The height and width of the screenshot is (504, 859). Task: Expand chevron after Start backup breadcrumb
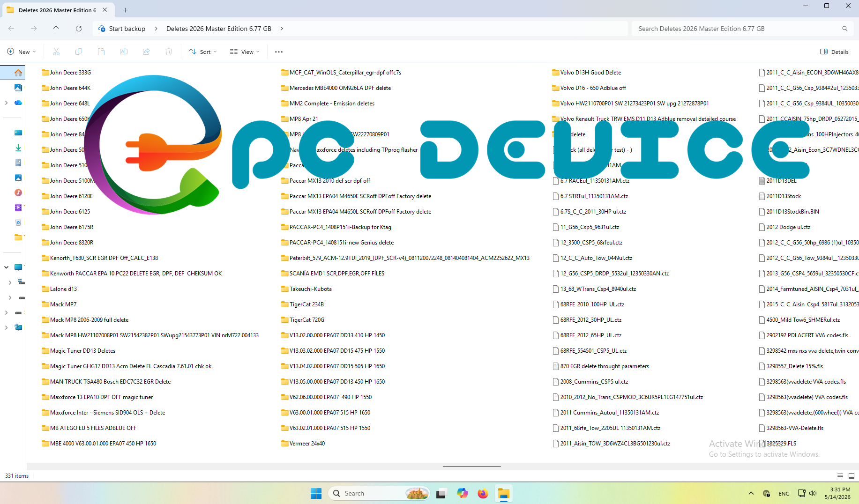pos(156,29)
